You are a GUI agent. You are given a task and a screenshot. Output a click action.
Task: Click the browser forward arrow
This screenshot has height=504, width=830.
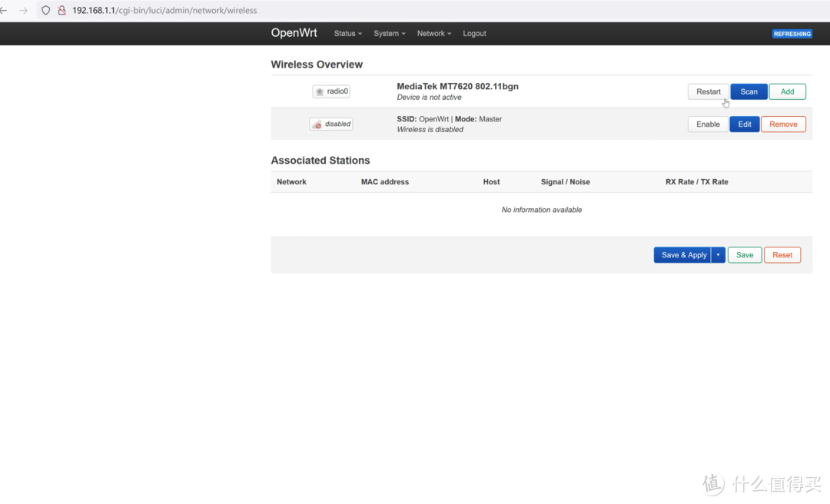coord(23,11)
